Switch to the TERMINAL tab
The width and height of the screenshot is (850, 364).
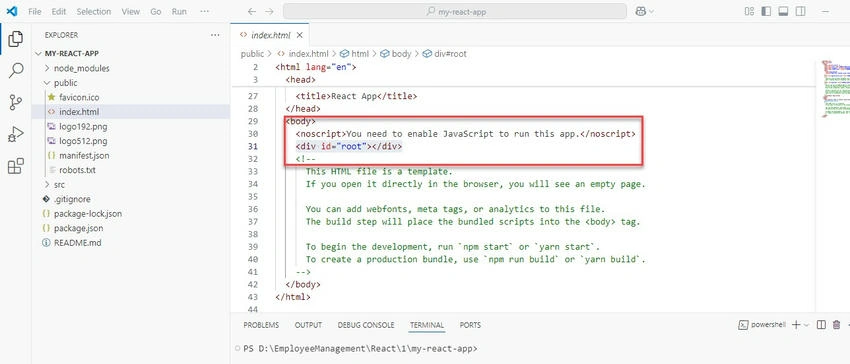tap(427, 325)
